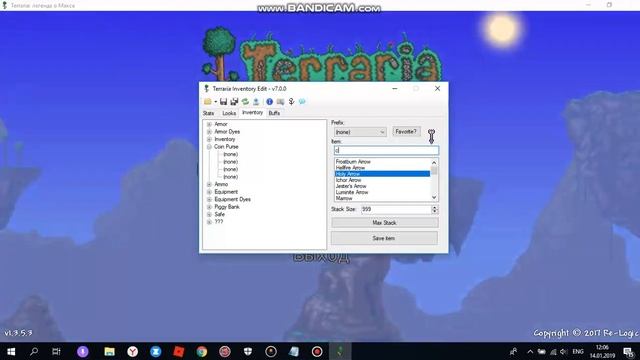640x360 pixels.
Task: Expand the Safe tree node
Action: (209, 214)
